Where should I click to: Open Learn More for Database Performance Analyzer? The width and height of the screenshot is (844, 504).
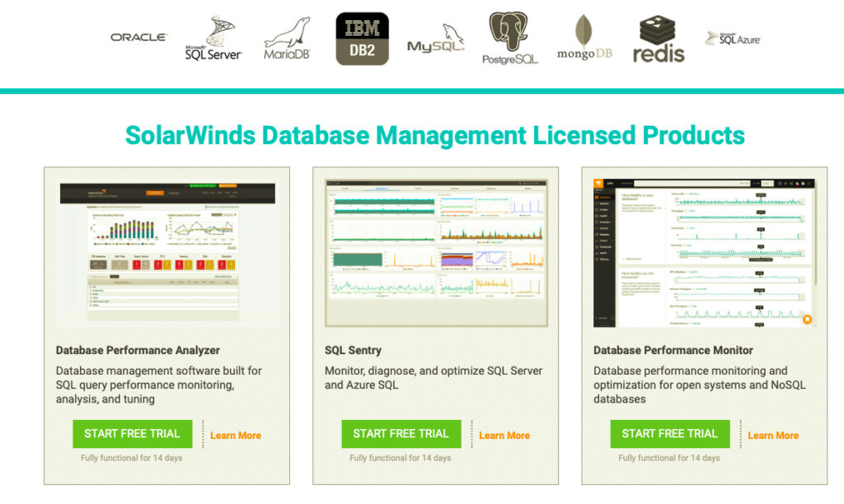click(235, 435)
